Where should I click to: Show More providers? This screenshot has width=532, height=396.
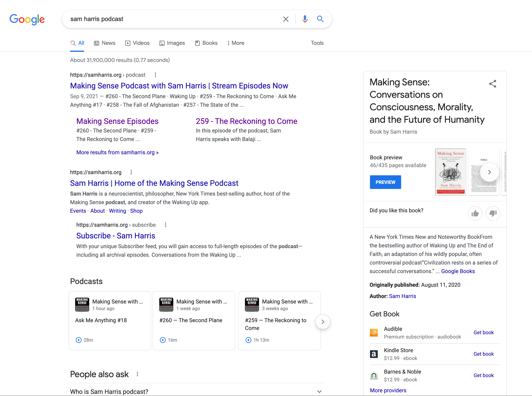click(x=388, y=391)
